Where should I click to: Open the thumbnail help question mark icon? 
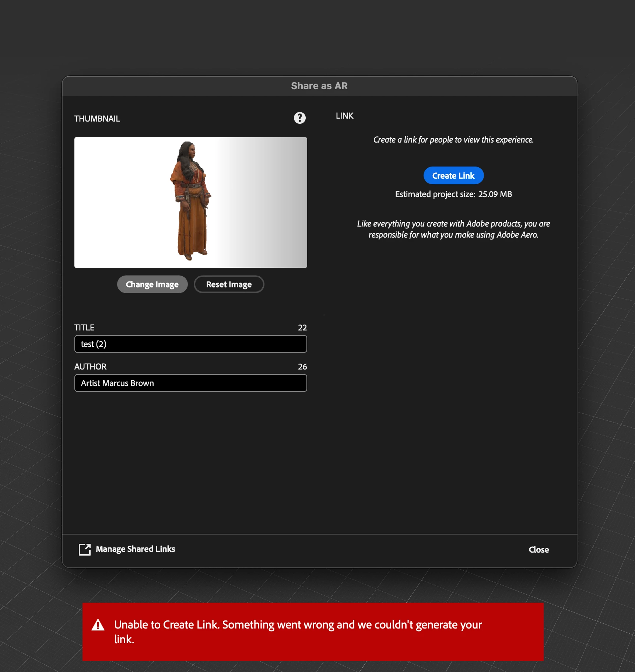(x=299, y=118)
